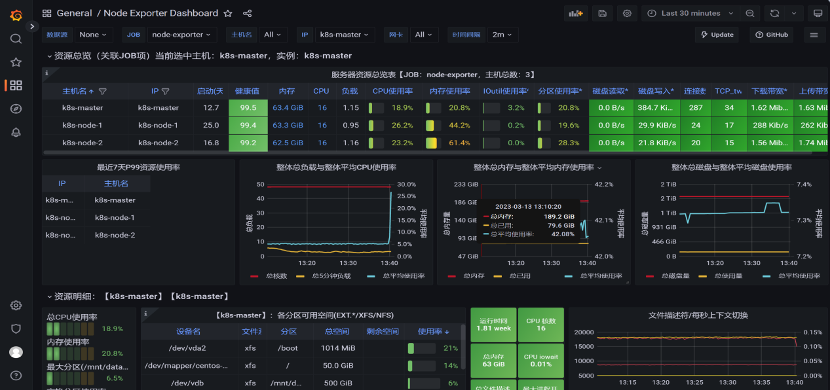Open the JOB node-exporter dropdown

(x=182, y=34)
